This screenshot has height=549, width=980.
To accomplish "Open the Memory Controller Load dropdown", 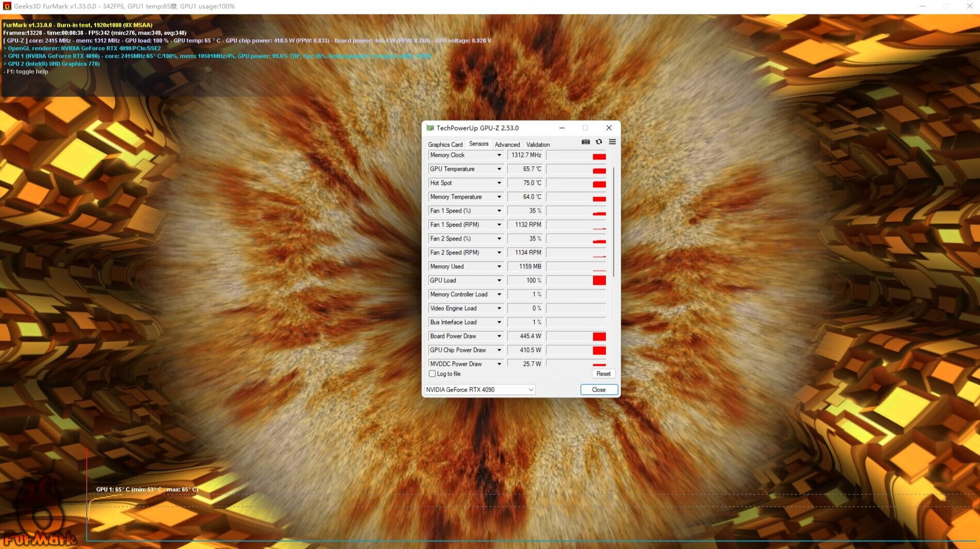I will (499, 295).
